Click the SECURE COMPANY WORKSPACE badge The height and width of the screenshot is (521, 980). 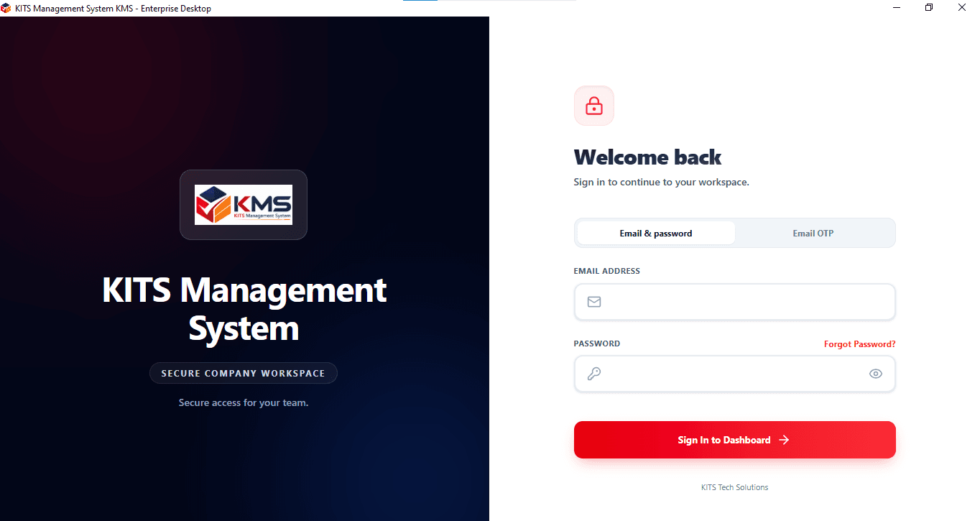click(x=244, y=373)
